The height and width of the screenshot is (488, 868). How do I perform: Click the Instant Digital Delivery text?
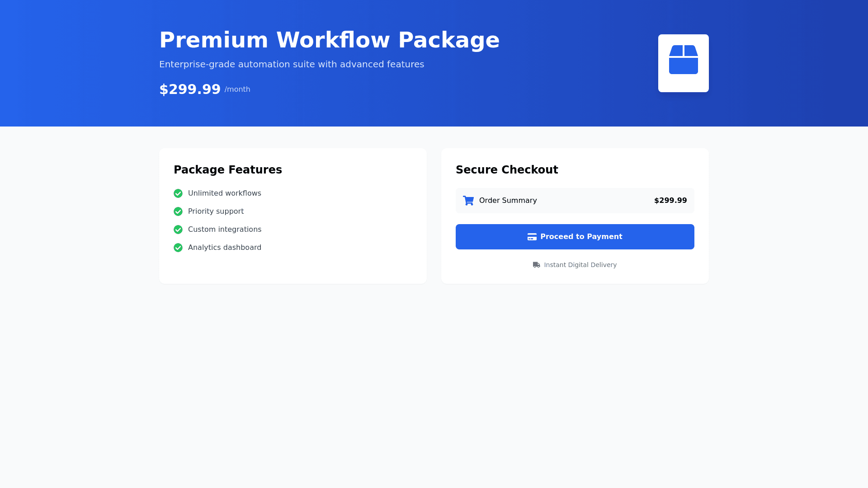(580, 265)
